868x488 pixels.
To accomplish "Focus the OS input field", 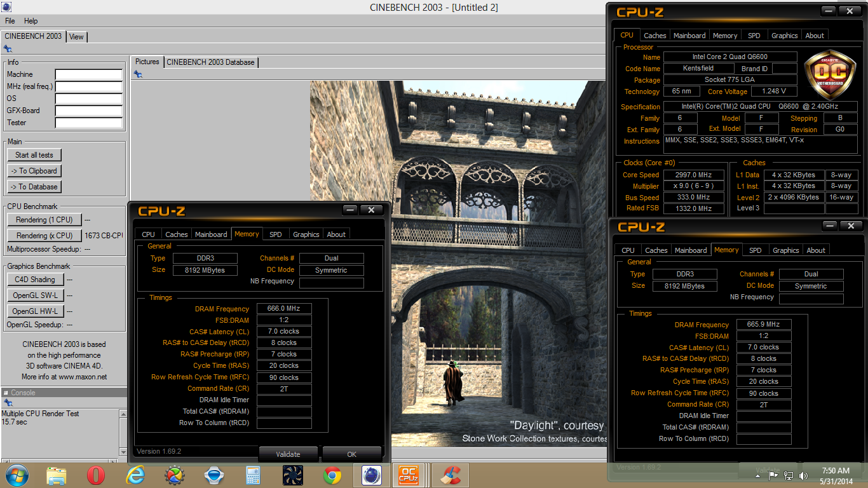I will [x=88, y=98].
